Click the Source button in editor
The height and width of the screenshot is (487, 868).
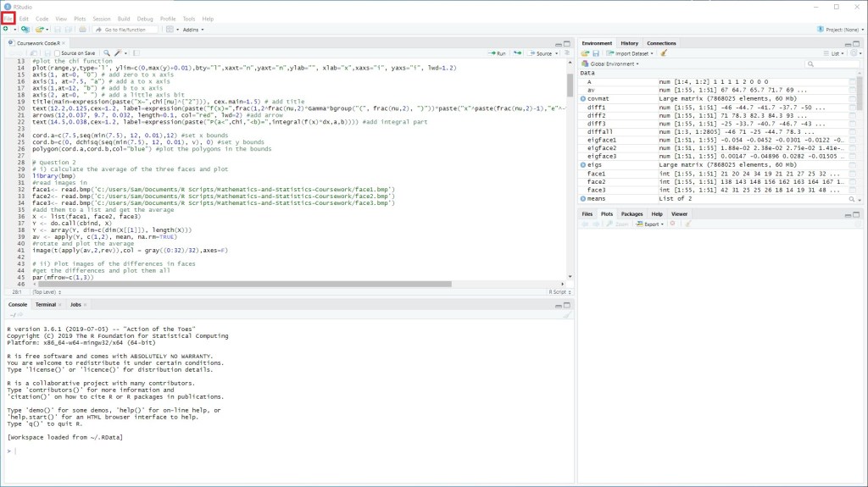coord(540,53)
